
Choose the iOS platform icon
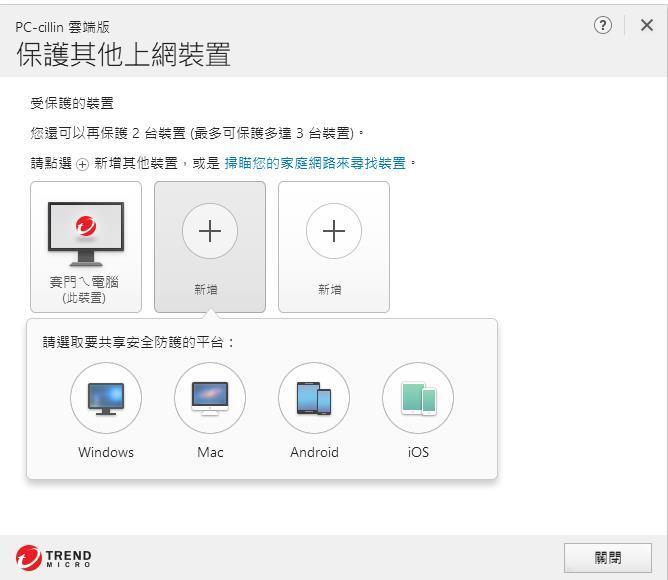tap(418, 398)
